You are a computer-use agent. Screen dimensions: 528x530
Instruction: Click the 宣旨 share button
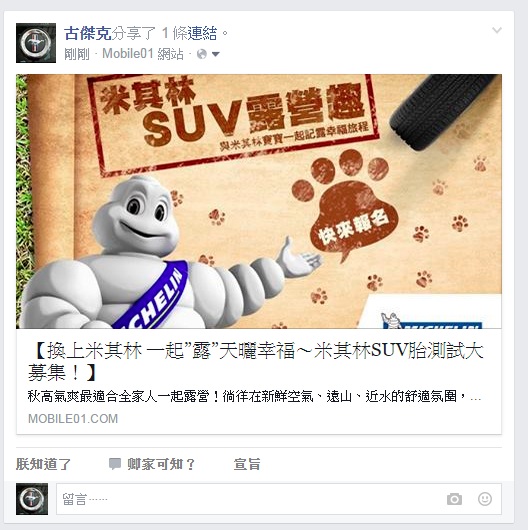point(247,464)
